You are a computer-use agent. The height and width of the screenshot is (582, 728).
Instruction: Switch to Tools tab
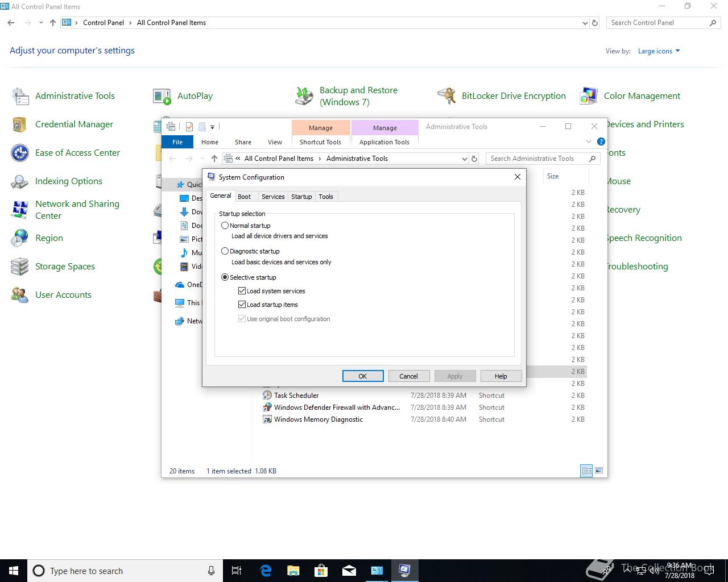pos(326,197)
